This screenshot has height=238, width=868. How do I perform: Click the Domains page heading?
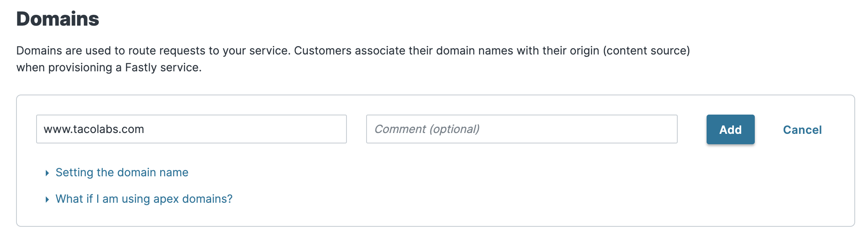[57, 18]
